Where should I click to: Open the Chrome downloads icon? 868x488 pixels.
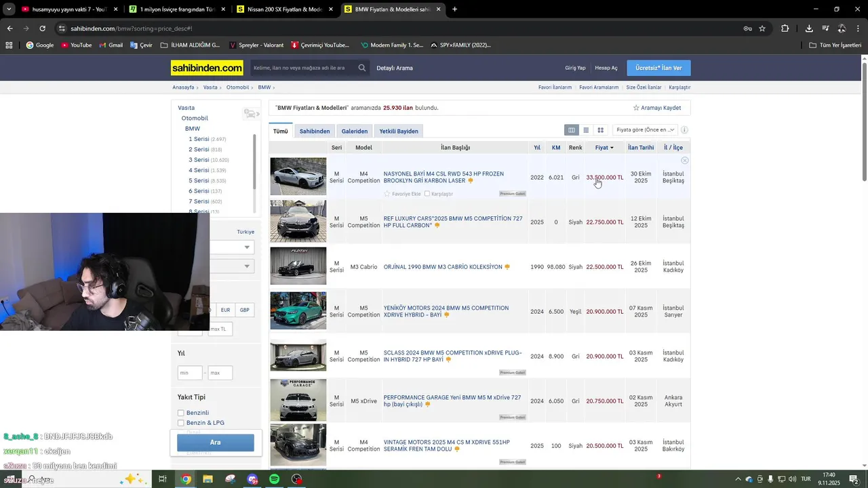tap(809, 28)
